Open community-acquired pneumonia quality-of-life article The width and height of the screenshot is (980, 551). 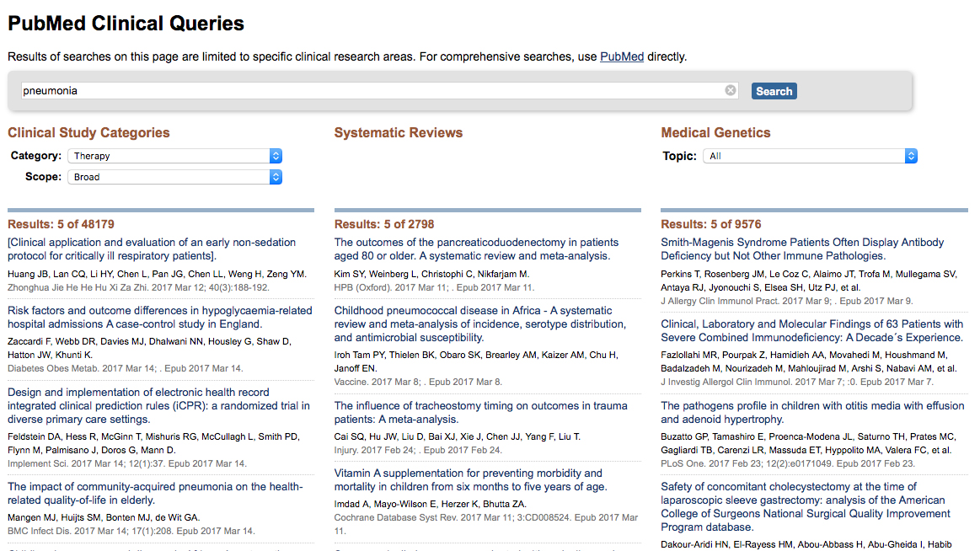155,494
